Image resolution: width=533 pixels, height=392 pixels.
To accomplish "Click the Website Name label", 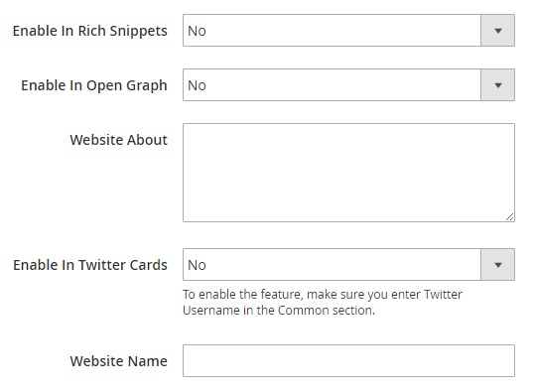I will 119,361.
